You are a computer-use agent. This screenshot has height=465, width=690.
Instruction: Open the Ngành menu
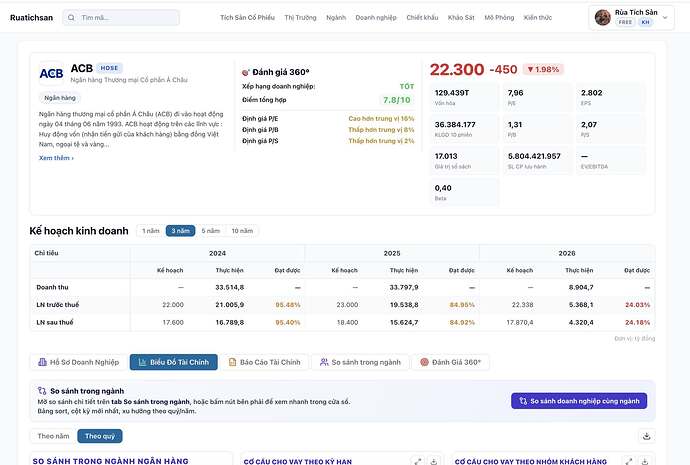336,18
